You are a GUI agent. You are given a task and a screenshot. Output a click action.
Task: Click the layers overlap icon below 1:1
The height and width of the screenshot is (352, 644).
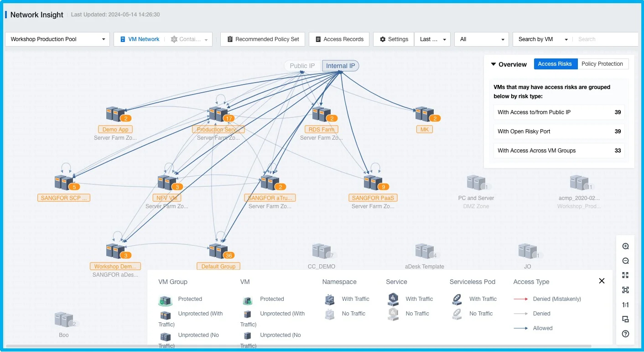[625, 319]
